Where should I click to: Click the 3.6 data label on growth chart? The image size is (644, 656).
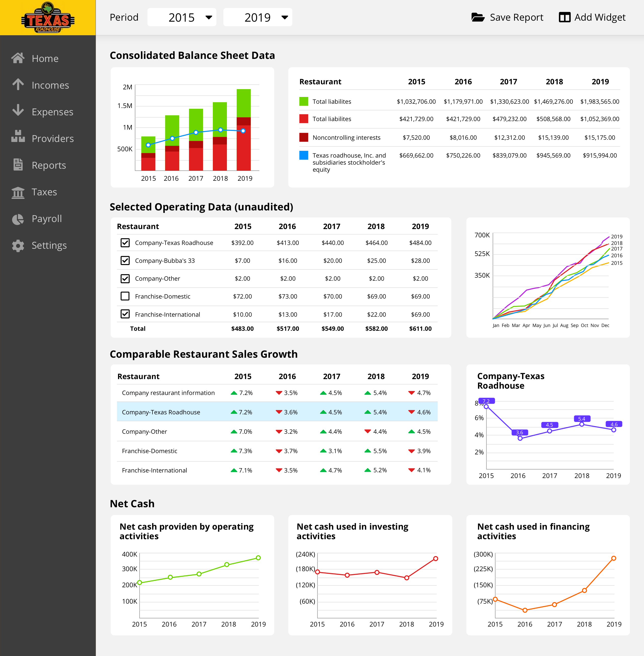point(519,432)
